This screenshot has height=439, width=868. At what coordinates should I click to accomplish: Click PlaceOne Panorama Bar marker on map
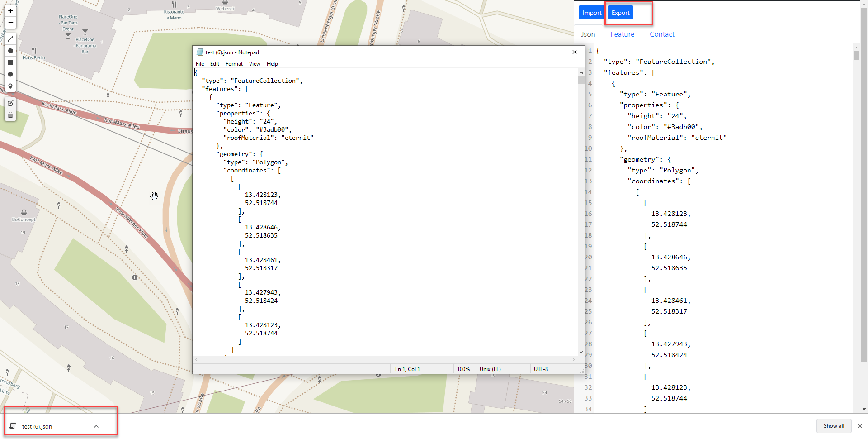[x=85, y=33]
